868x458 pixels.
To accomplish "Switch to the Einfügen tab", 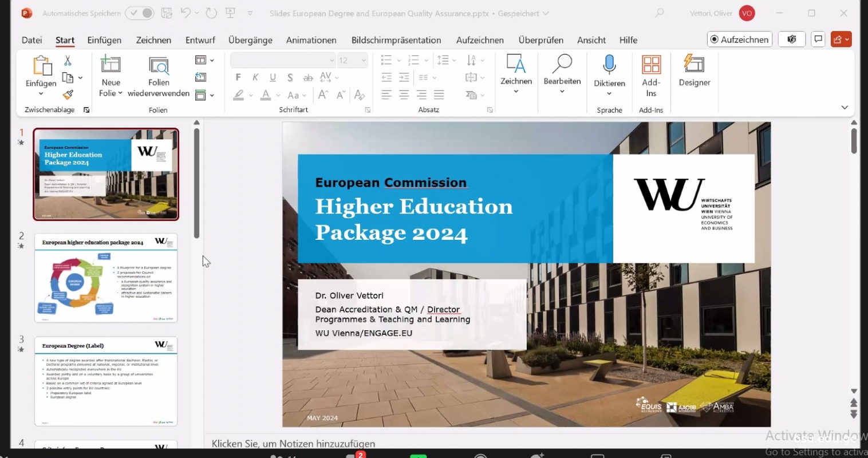I will point(104,40).
